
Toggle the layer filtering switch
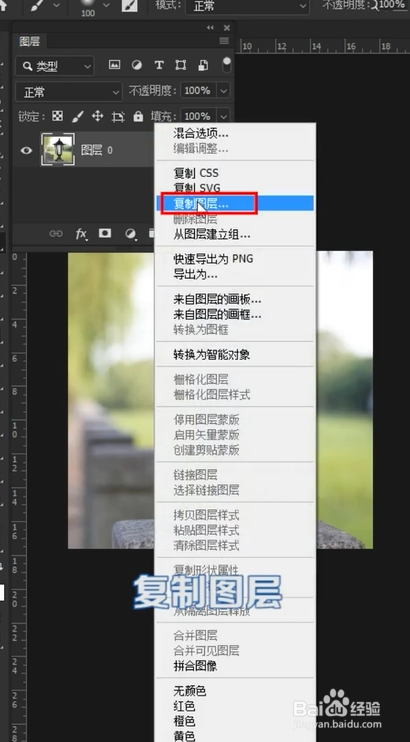point(227,65)
